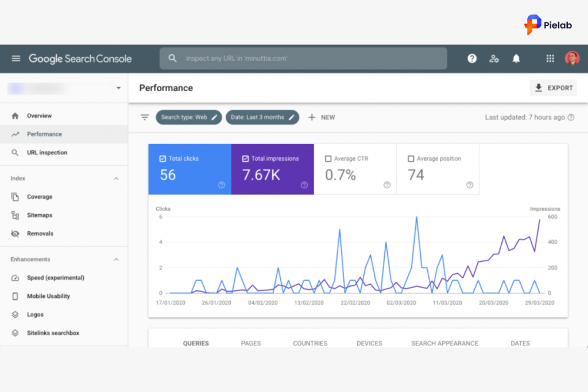
Task: Edit the Search type: Web filter pencil
Action: 214,117
